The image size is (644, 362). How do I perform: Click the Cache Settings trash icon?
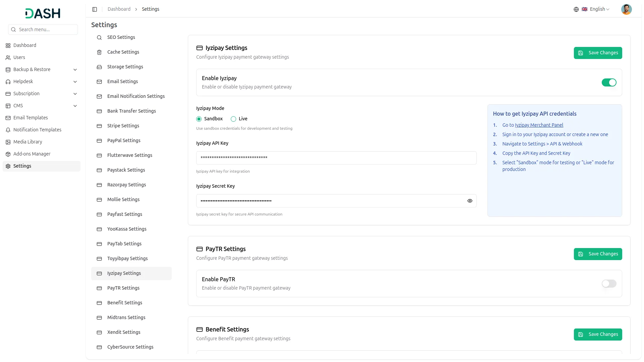pyautogui.click(x=99, y=52)
